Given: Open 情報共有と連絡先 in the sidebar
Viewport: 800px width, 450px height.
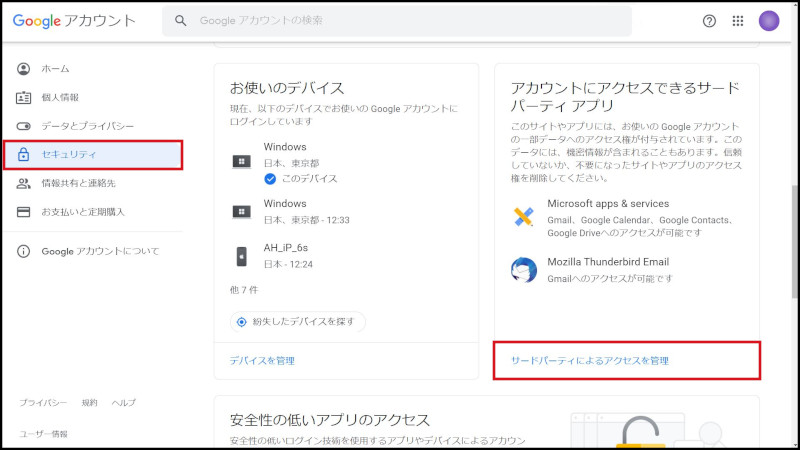Looking at the screenshot, I should 78,184.
